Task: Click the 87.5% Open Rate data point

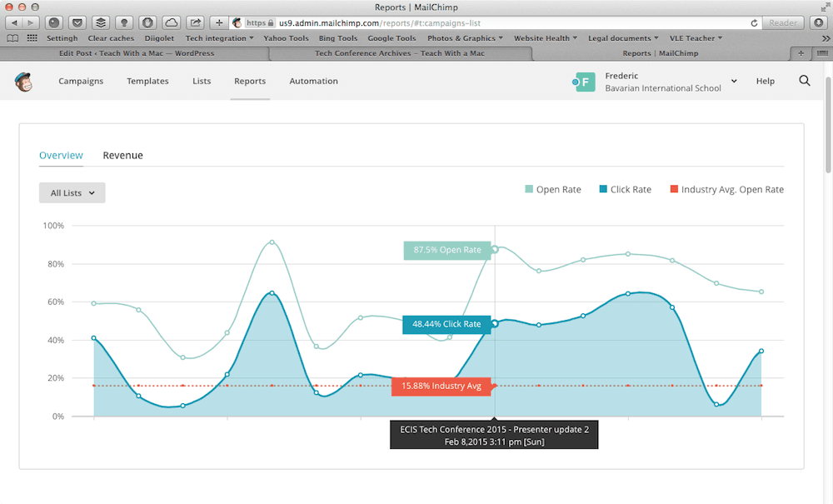Action: (495, 249)
